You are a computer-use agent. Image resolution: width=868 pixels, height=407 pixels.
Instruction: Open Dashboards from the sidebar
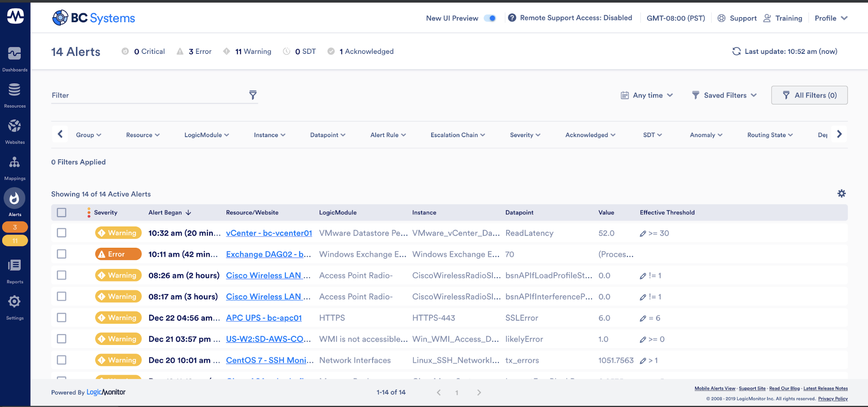tap(15, 59)
